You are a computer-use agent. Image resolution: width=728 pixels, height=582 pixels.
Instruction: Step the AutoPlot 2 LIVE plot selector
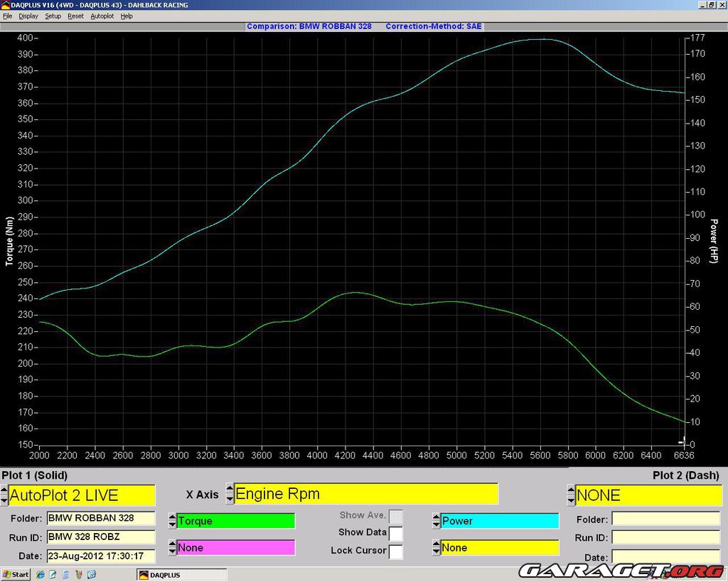pos(4,495)
